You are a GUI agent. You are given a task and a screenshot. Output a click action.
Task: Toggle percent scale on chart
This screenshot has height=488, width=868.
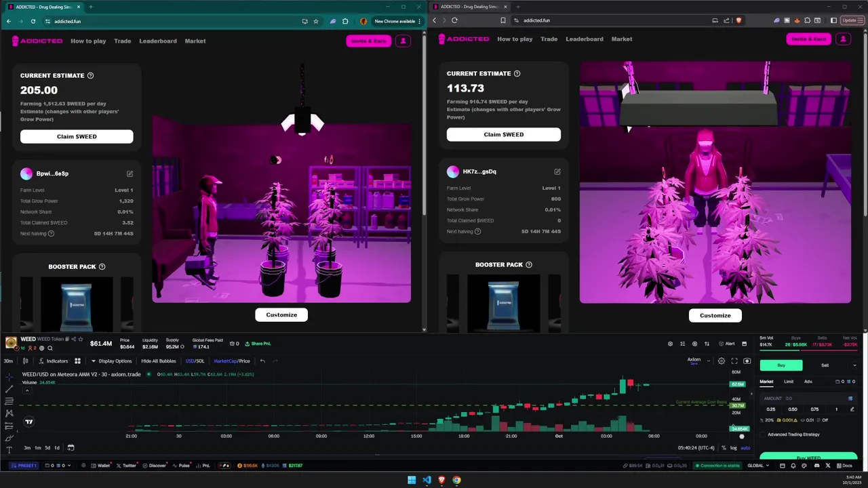point(724,448)
